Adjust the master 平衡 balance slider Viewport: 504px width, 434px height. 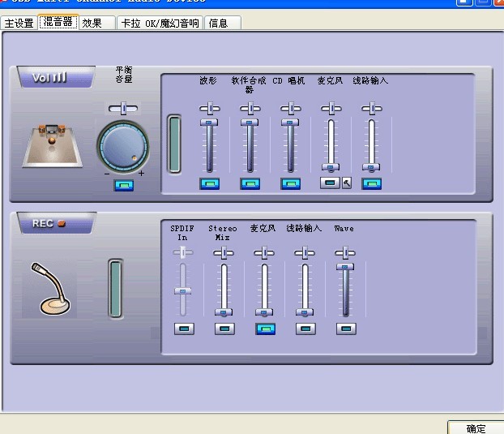click(123, 109)
